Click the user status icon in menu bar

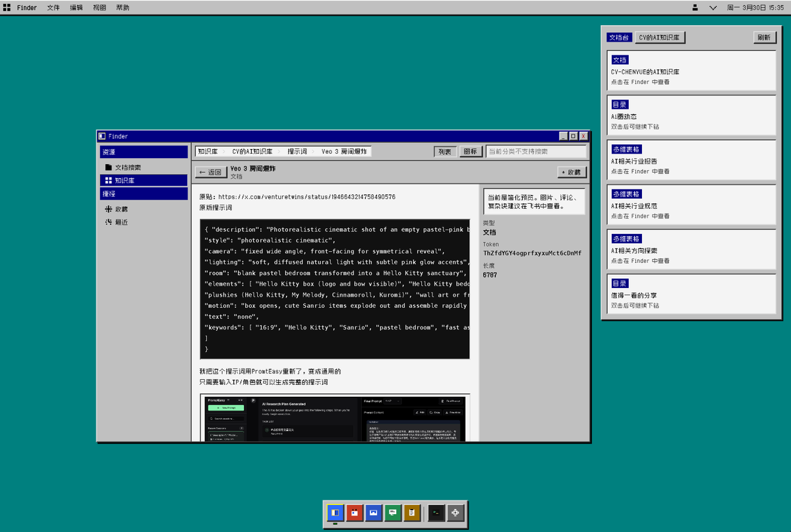pyautogui.click(x=695, y=7)
